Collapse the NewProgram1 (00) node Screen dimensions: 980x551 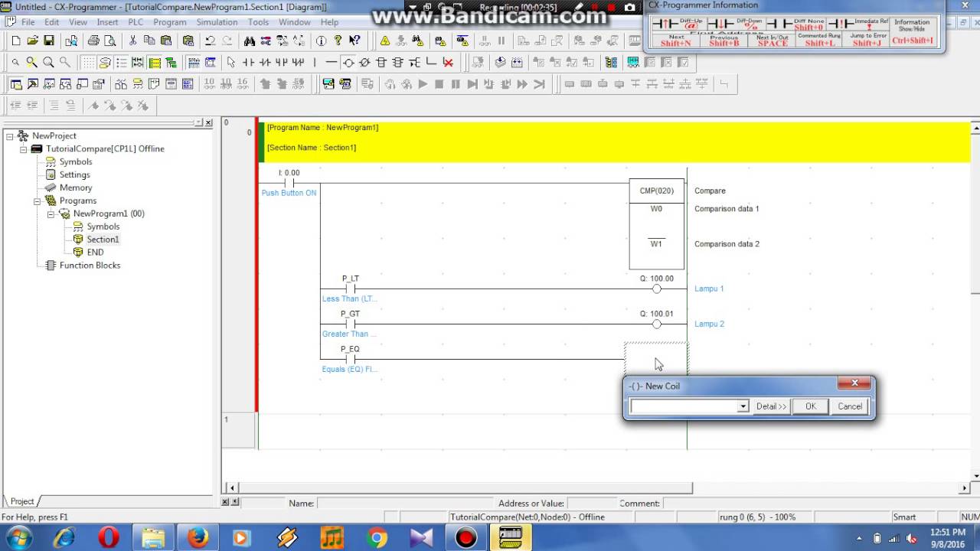tap(51, 214)
